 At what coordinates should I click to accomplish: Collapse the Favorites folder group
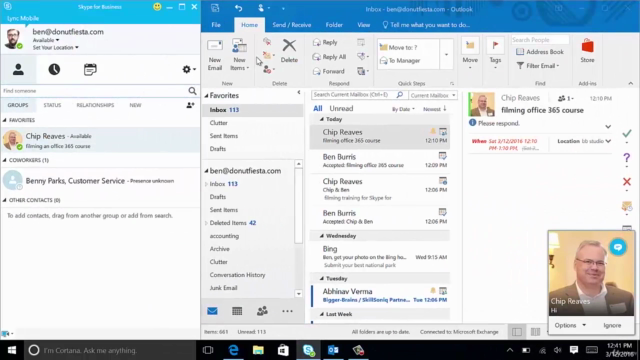click(x=207, y=96)
